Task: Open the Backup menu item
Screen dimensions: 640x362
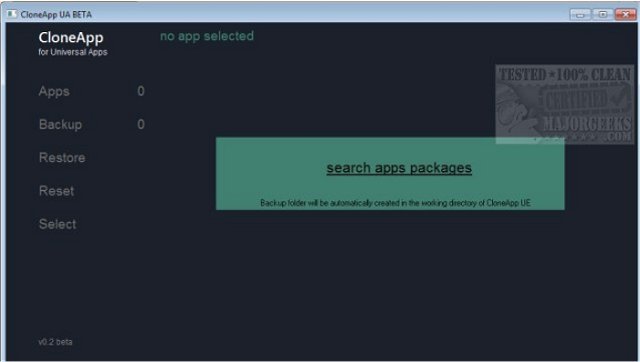Action: (60, 124)
